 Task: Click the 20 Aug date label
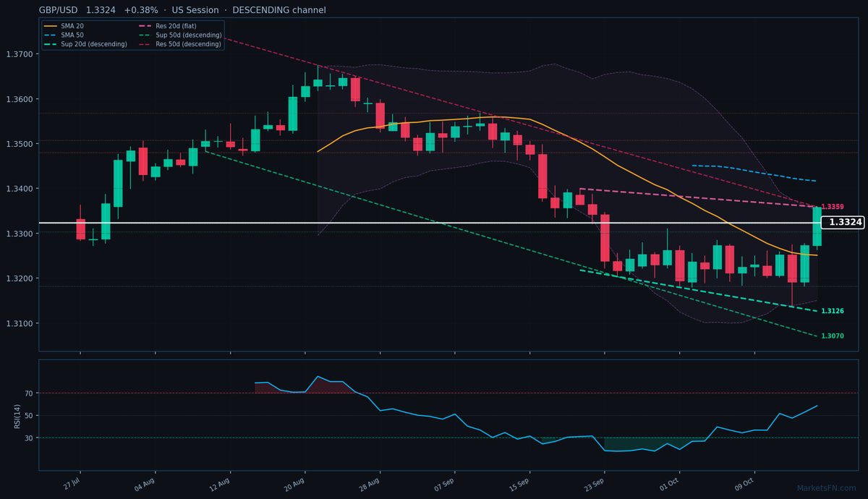click(x=295, y=483)
